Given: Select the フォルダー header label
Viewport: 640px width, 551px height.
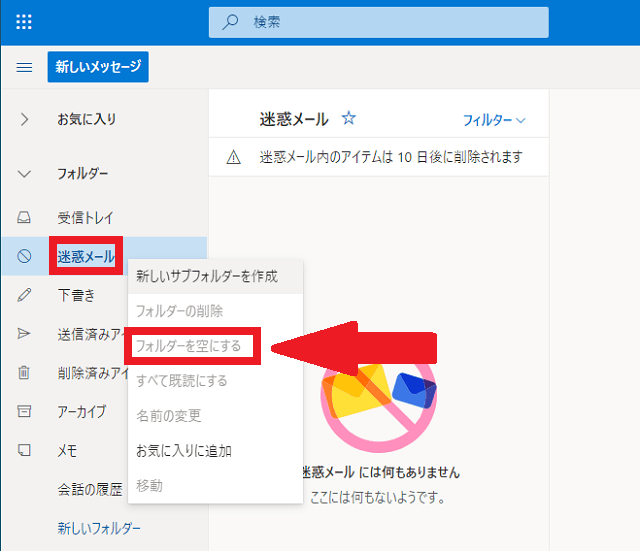Looking at the screenshot, I should 83,174.
